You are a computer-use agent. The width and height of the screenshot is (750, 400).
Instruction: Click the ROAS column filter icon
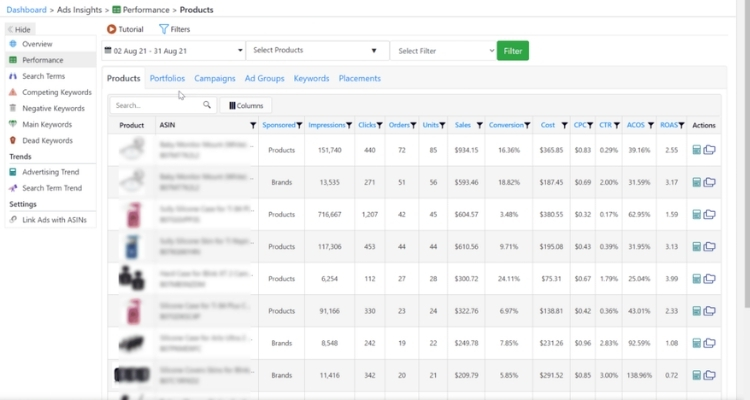click(682, 125)
